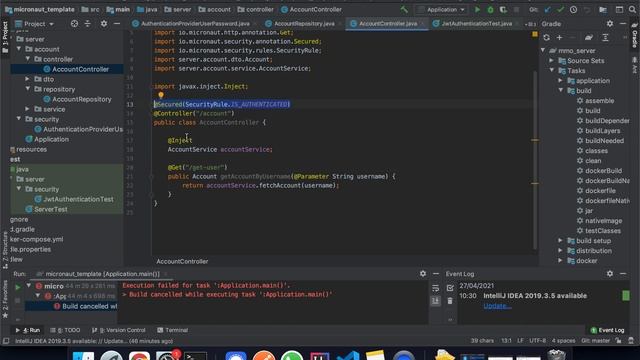
Task: Toggle the read-only lock in status bar
Action: [619, 340]
